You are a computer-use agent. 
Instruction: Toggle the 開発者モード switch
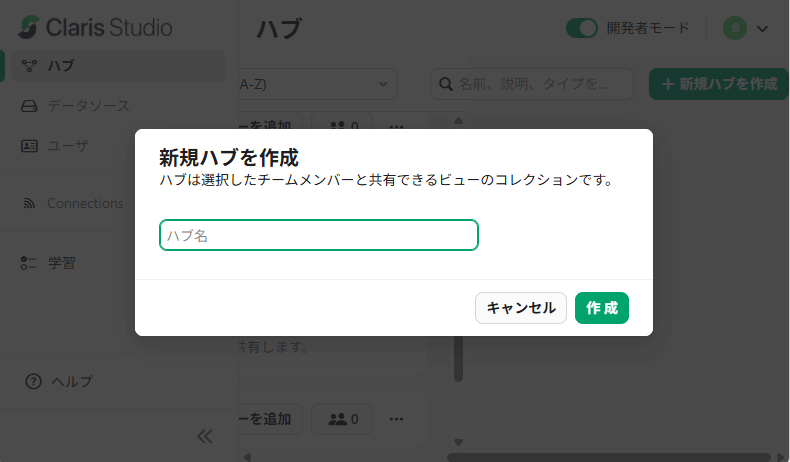(x=581, y=28)
